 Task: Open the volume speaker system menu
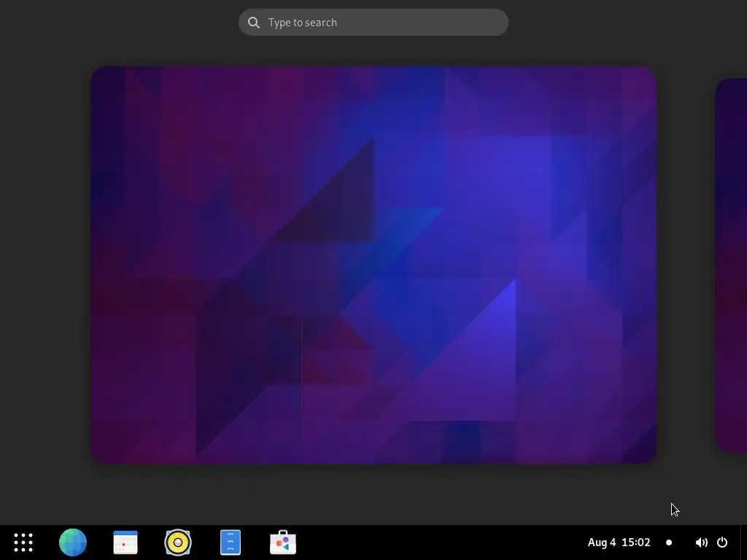(701, 542)
